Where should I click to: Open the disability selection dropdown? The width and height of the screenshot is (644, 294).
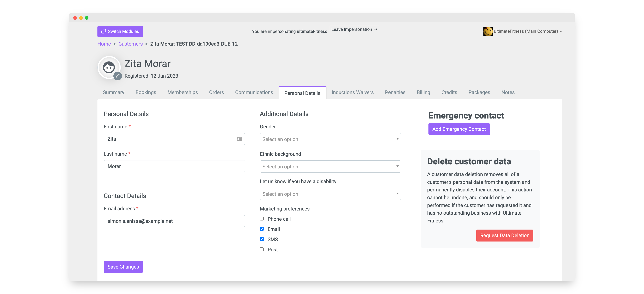click(330, 194)
